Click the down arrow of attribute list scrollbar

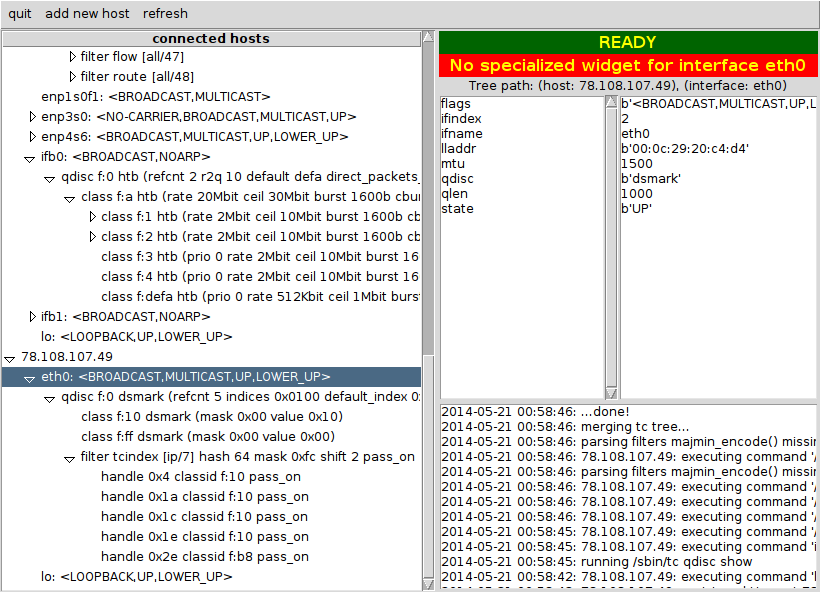tap(611, 393)
